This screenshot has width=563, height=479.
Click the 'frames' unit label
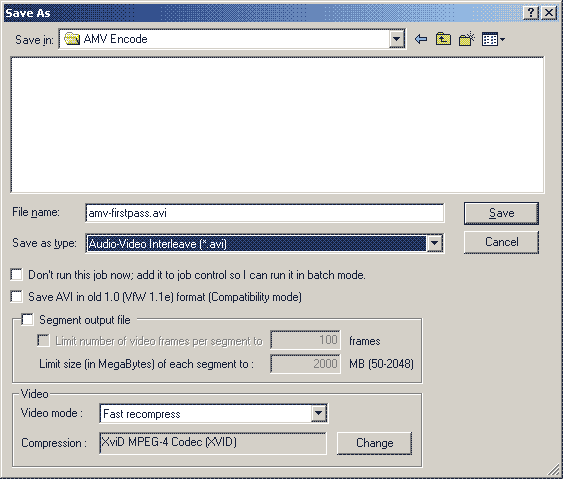point(364,341)
